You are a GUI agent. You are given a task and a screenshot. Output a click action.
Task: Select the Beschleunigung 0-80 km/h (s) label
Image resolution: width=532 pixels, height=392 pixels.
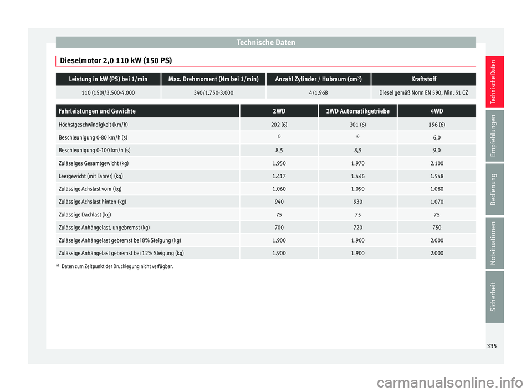coord(93,138)
